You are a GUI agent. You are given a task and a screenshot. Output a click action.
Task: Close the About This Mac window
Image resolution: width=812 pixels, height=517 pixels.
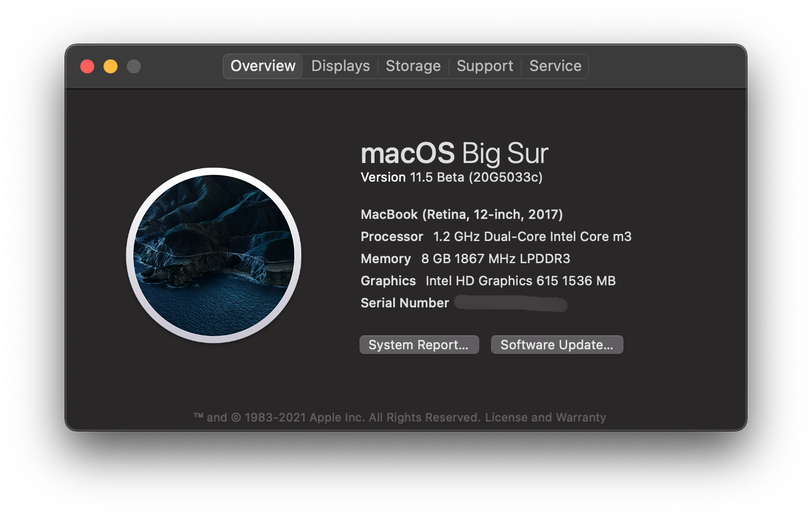click(87, 66)
